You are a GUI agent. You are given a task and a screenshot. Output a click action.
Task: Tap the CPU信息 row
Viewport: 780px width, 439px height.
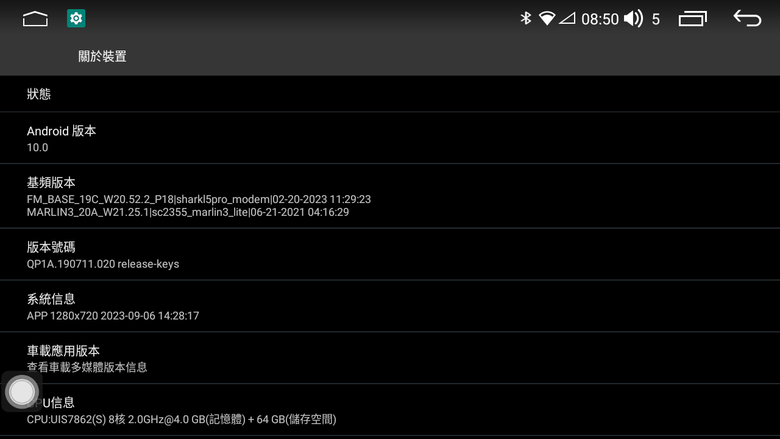point(390,410)
